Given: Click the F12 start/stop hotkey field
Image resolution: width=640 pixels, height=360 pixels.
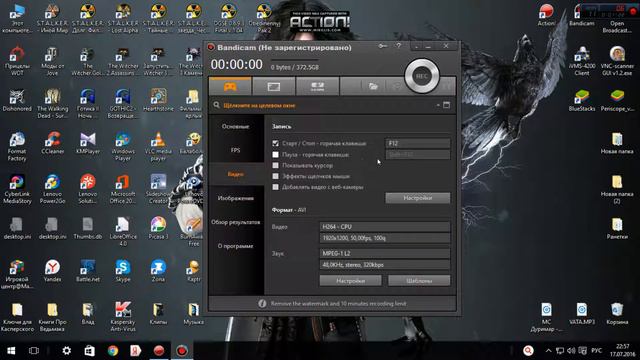Looking at the screenshot, I should click(418, 143).
